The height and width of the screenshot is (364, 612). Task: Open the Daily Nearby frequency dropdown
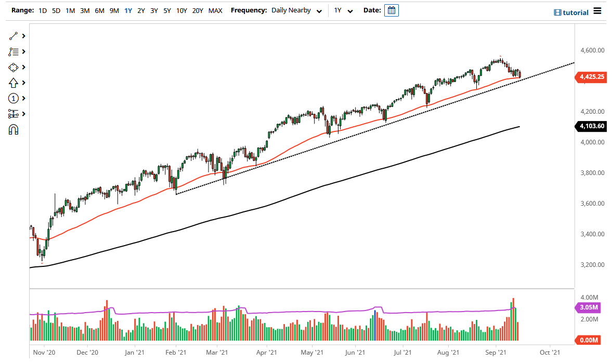294,10
